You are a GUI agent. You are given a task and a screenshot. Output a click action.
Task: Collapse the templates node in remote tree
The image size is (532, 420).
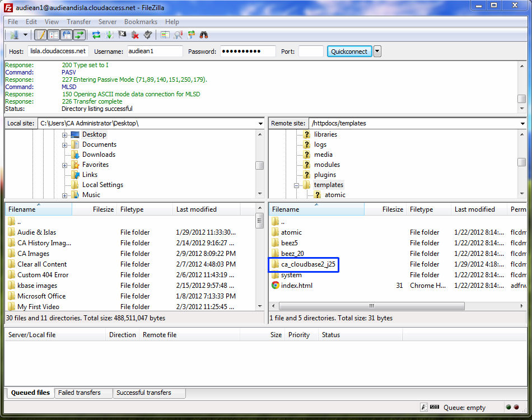coord(296,185)
